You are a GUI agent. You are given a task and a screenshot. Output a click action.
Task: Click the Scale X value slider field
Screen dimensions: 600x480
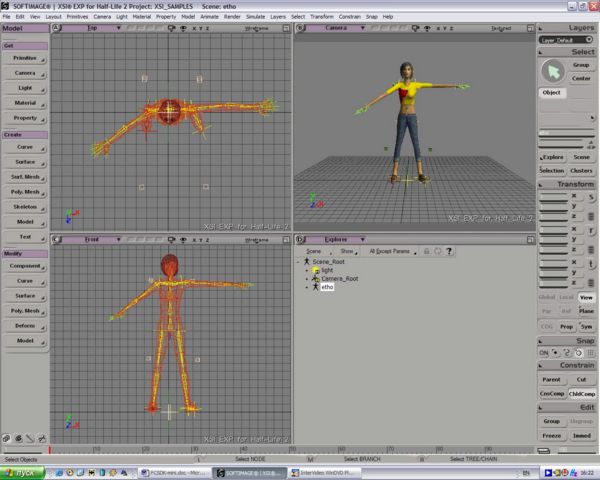(554, 196)
